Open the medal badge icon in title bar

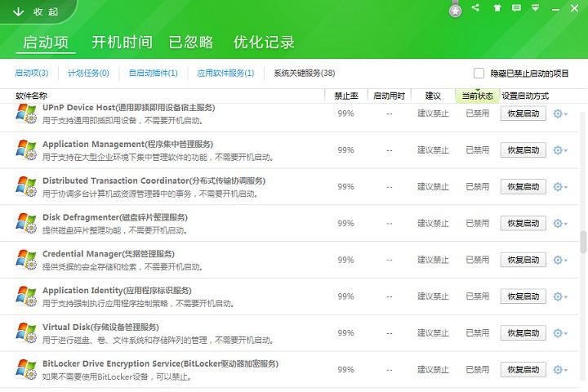click(x=455, y=9)
